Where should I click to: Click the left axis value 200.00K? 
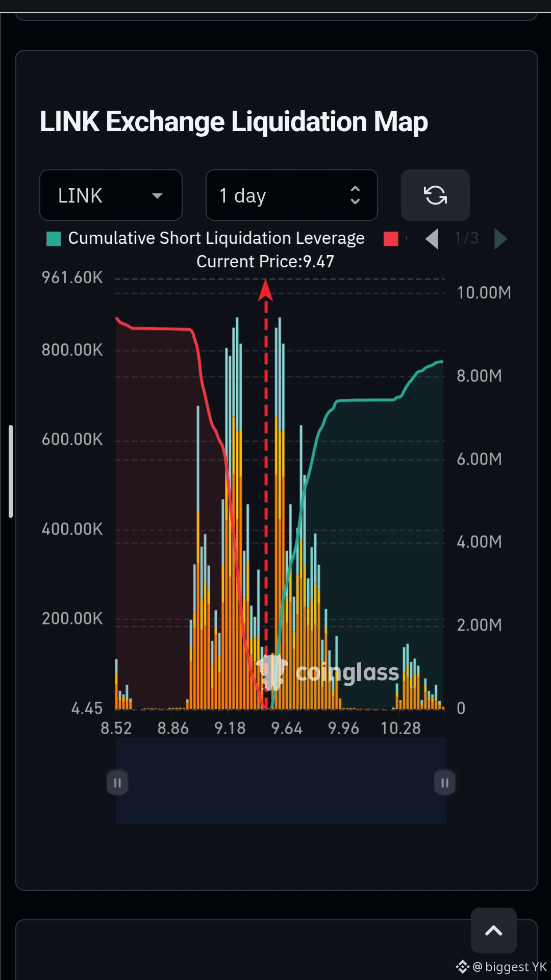pyautogui.click(x=72, y=618)
